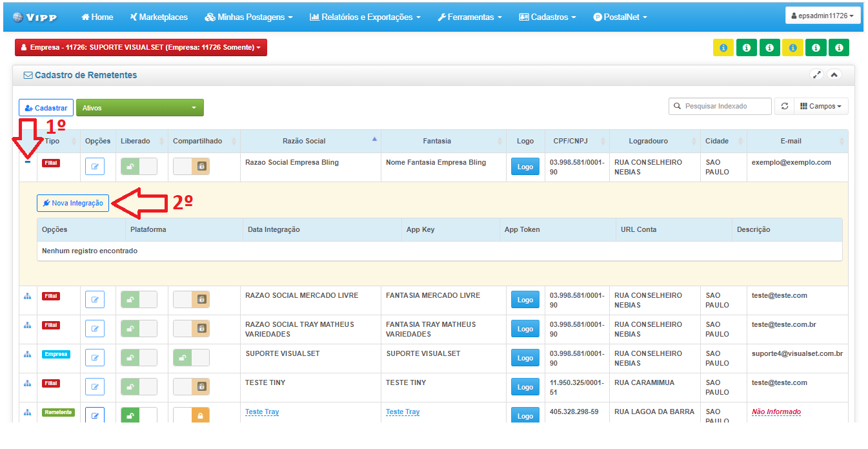Click the Teste Tray Razão Social link
Viewport: 868px width, 449px height.
[x=262, y=412]
